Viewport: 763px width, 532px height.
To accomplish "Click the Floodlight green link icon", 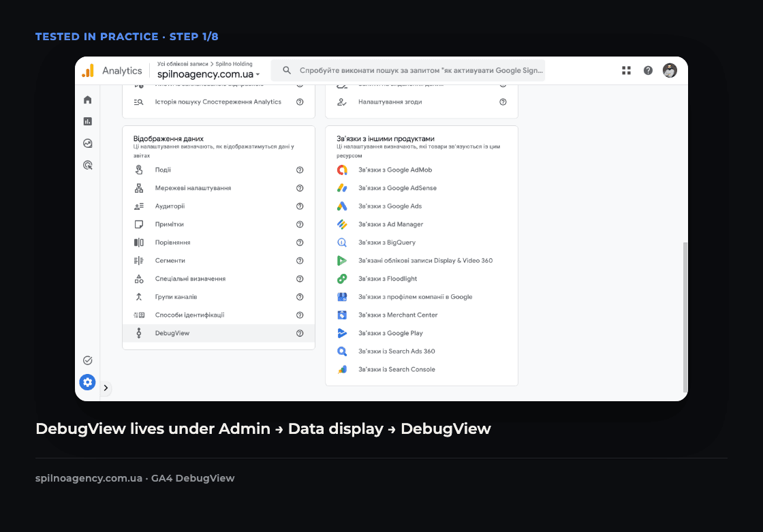I will point(342,279).
